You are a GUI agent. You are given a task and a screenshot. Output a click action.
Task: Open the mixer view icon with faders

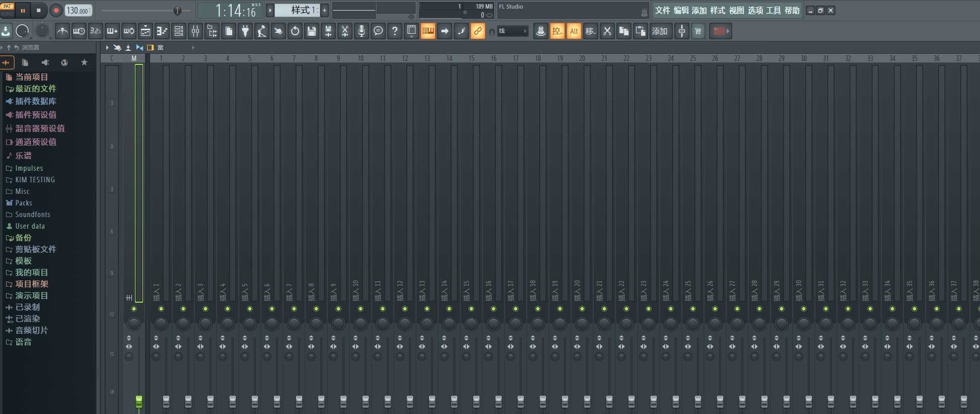point(195,31)
